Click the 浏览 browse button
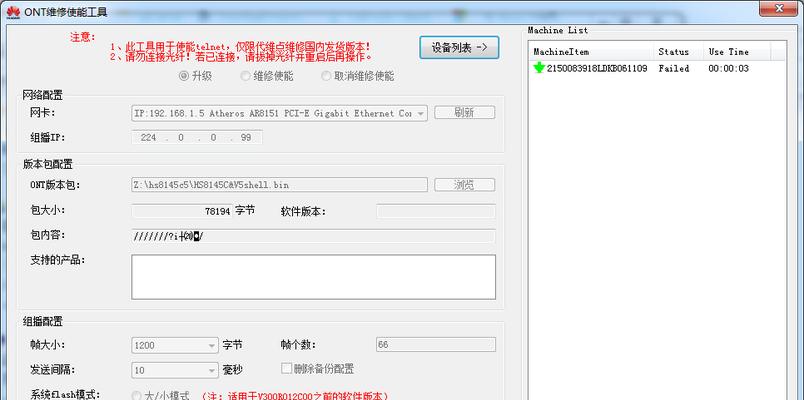 point(465,185)
